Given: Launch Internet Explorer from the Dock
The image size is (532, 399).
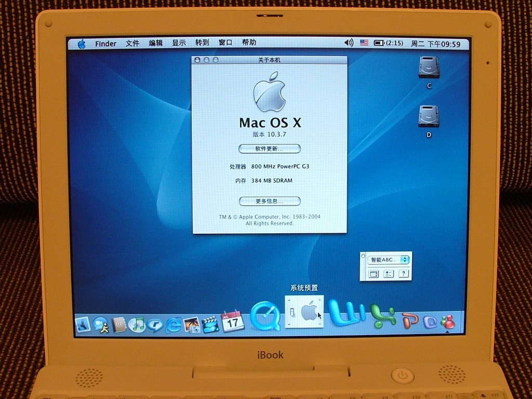Looking at the screenshot, I should point(173,325).
